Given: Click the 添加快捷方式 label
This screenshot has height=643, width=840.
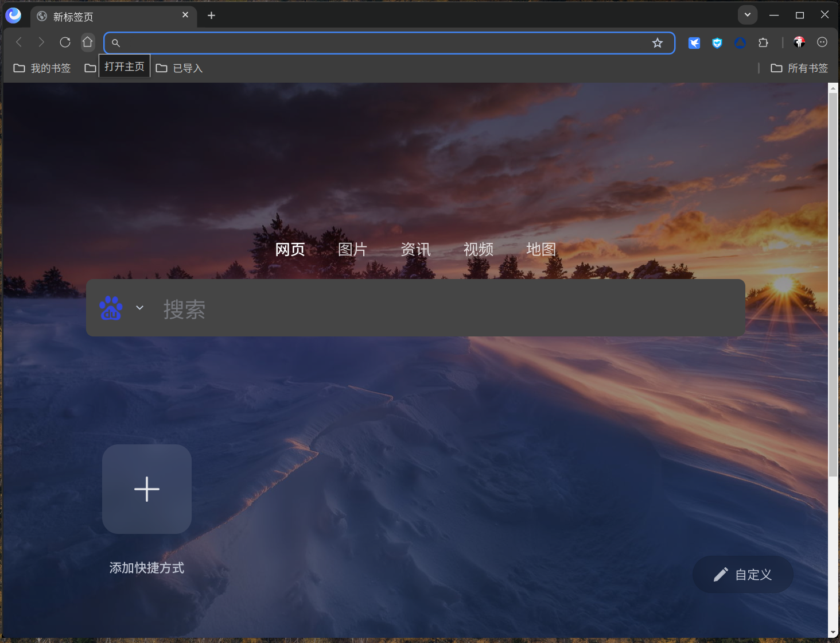Looking at the screenshot, I should pyautogui.click(x=147, y=568).
